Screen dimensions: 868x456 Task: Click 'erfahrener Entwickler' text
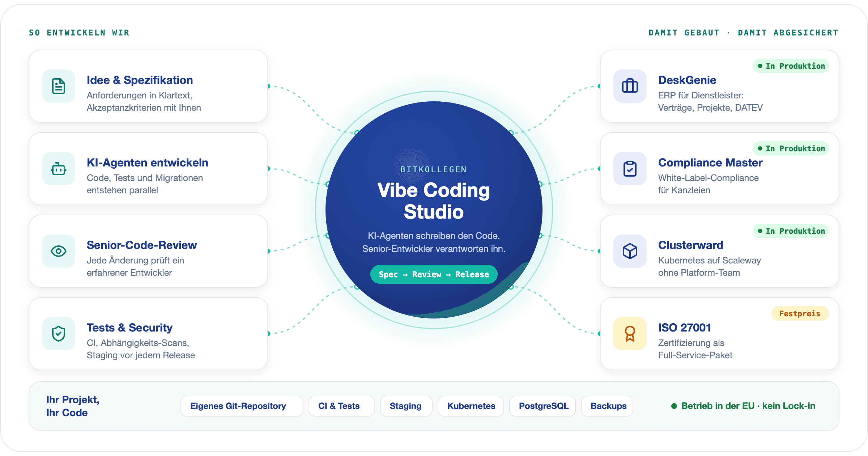pyautogui.click(x=129, y=273)
